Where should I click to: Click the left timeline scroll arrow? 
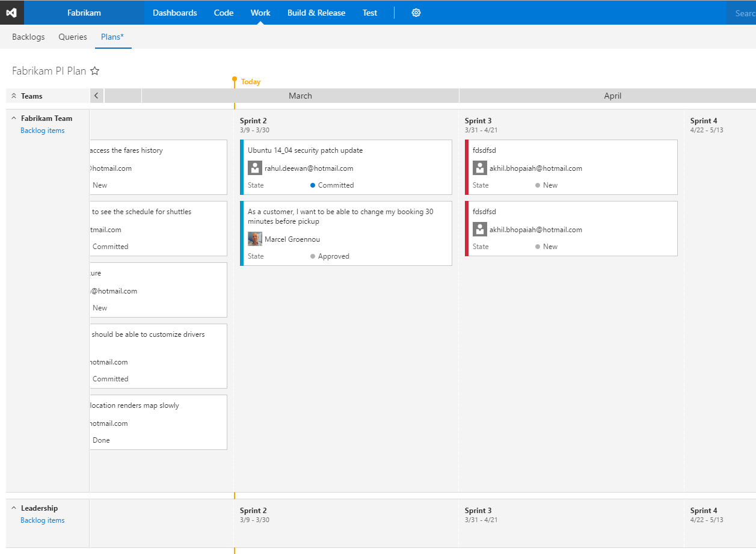pos(96,95)
